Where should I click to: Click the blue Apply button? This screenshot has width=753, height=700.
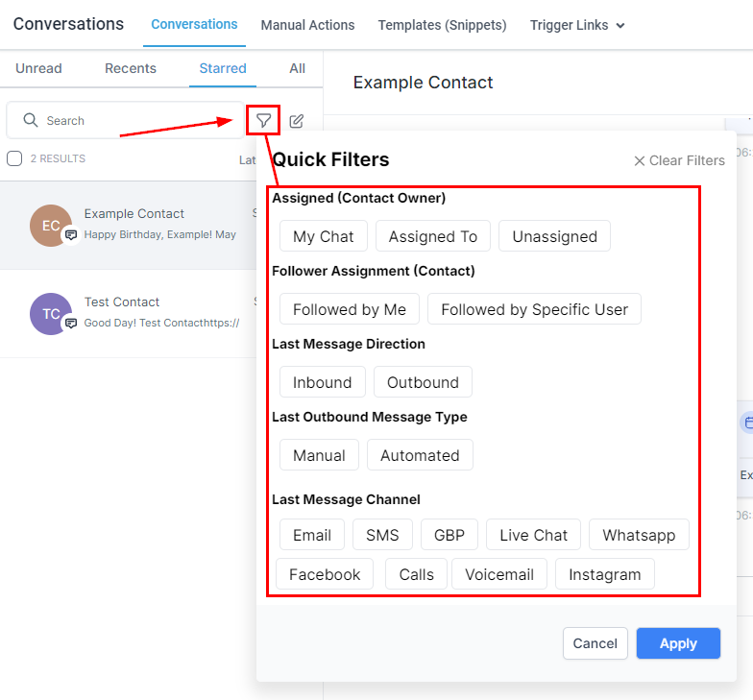pyautogui.click(x=678, y=643)
